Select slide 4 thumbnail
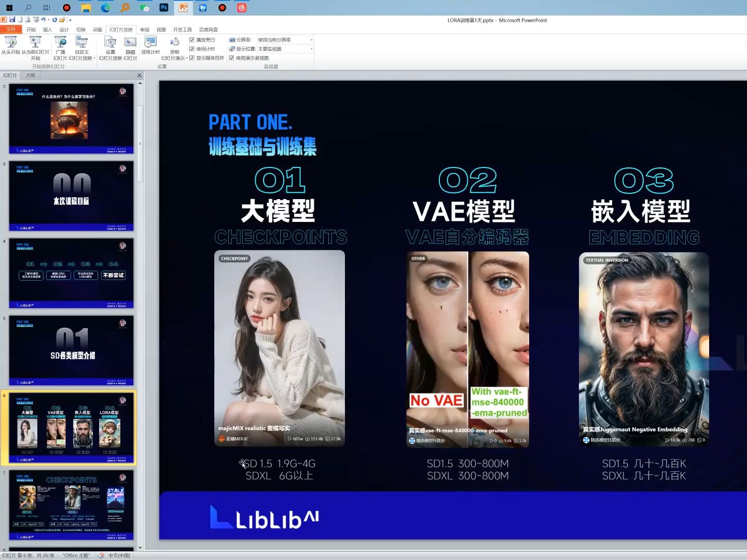This screenshot has height=560, width=747. [71, 273]
